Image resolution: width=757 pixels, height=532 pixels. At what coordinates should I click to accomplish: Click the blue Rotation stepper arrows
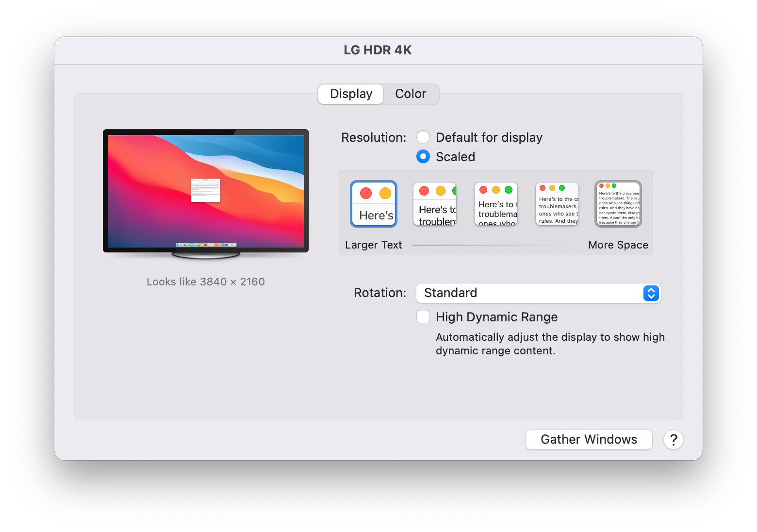tap(651, 293)
